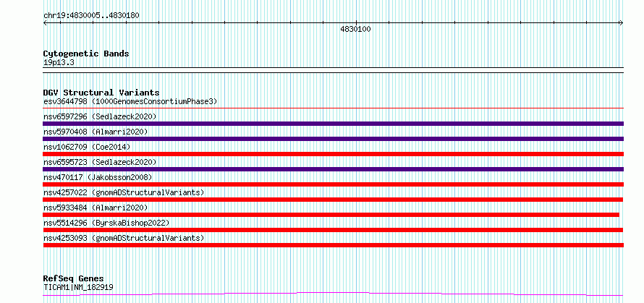Click nsv4257022 (gnomADStructuralVariants) label
The image size is (644, 303).
pyautogui.click(x=124, y=192)
